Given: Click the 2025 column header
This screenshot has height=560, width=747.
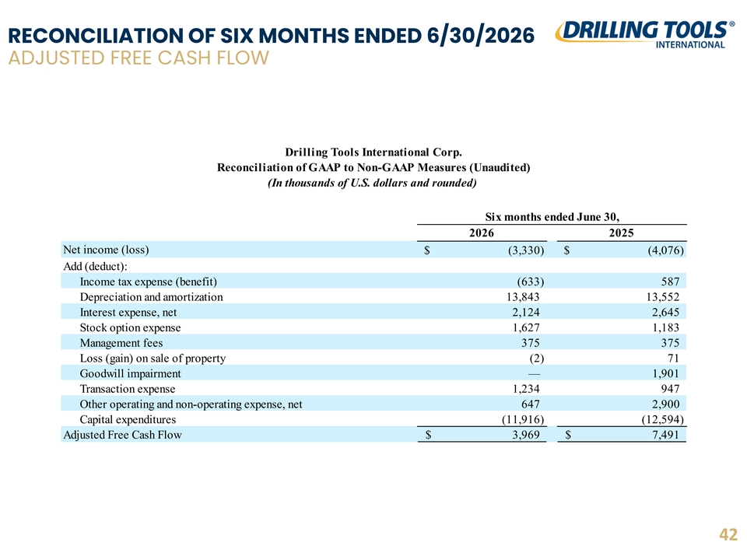Looking at the screenshot, I should pos(621,233).
